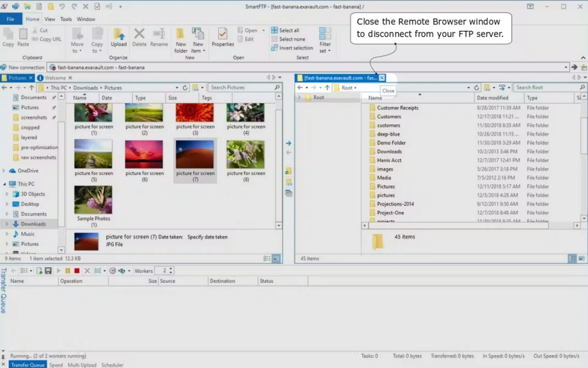Viewport: 588px width, 368px height.
Task: Increase the Workers count stepper
Action: (171, 269)
